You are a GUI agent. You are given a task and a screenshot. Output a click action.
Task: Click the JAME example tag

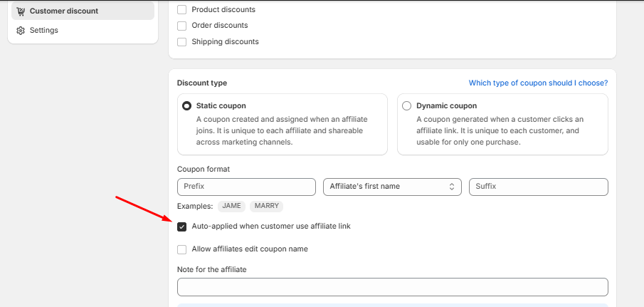pos(232,207)
